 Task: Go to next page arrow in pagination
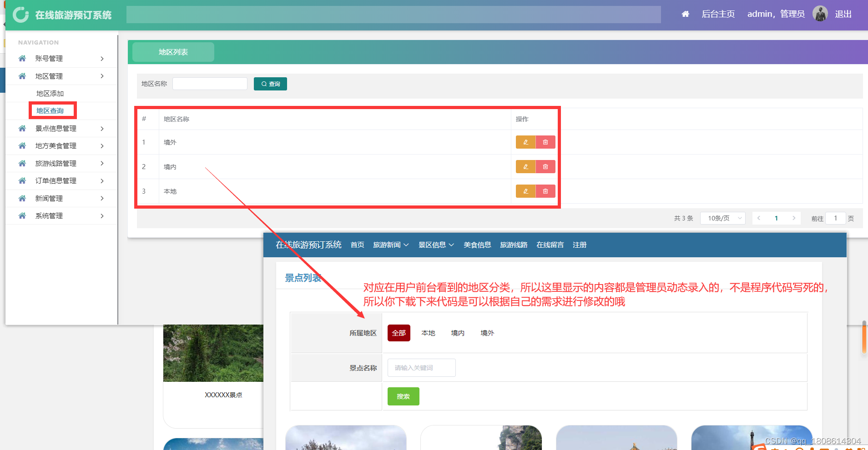pos(794,218)
